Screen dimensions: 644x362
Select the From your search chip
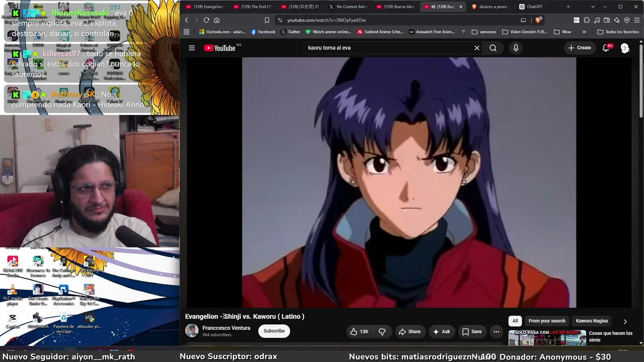click(x=547, y=321)
